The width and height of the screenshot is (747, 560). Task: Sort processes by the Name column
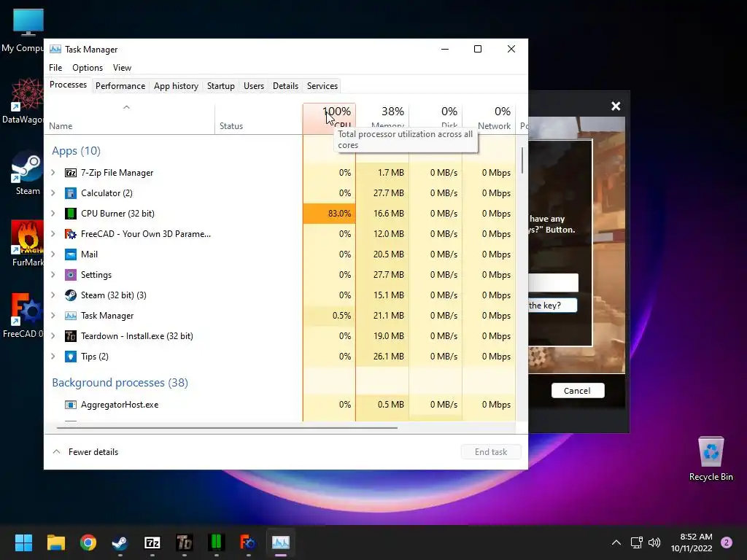(x=128, y=119)
